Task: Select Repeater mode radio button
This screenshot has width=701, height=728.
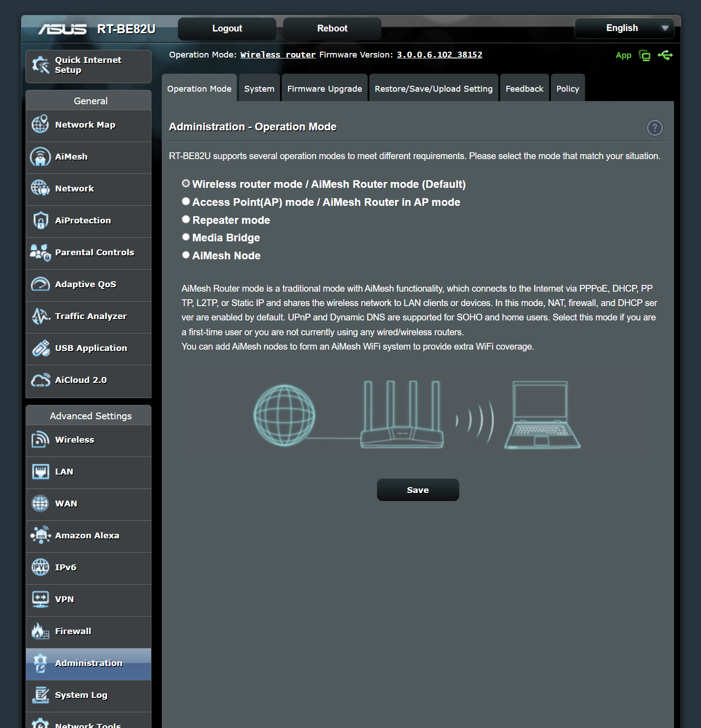Action: click(x=186, y=219)
